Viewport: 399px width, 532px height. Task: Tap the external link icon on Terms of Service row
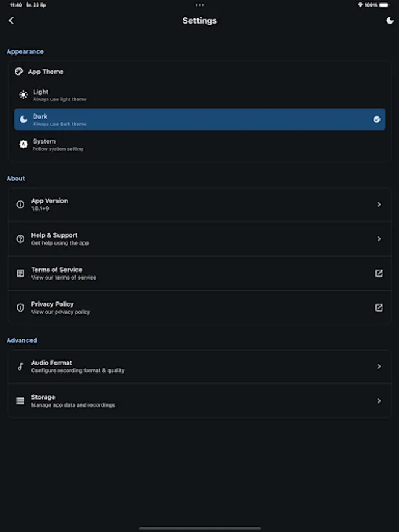pyautogui.click(x=379, y=273)
